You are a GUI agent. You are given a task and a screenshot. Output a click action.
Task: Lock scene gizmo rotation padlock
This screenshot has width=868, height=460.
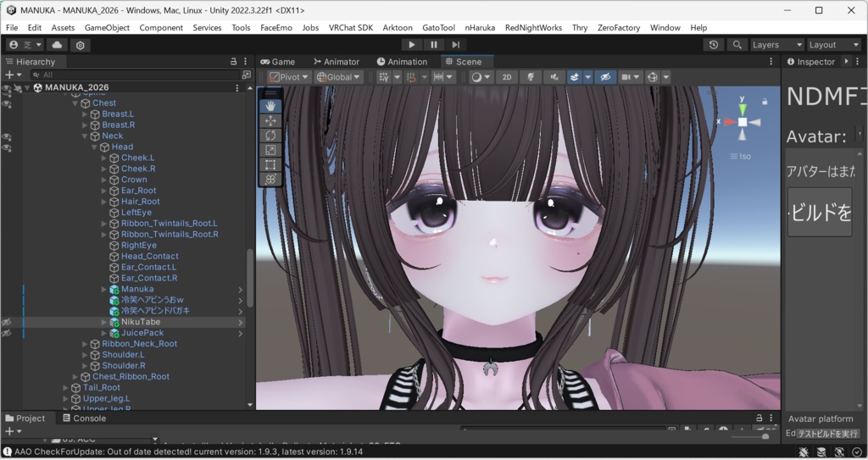(765, 102)
